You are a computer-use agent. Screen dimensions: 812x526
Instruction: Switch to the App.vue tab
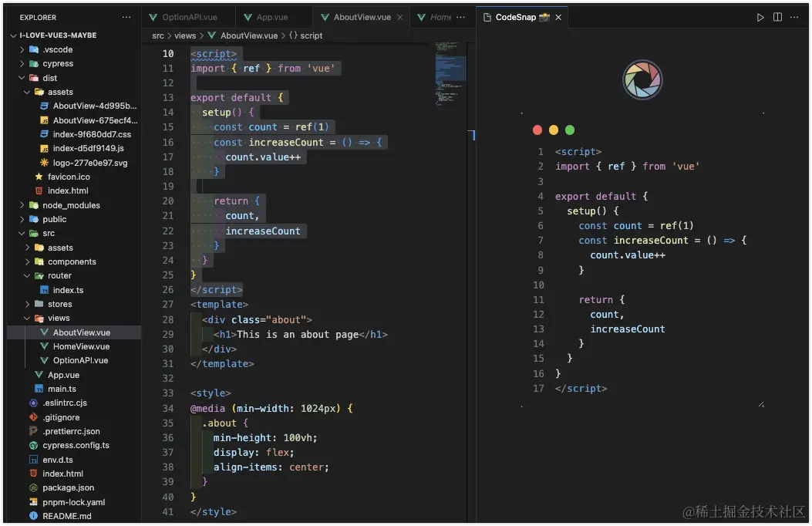click(272, 17)
